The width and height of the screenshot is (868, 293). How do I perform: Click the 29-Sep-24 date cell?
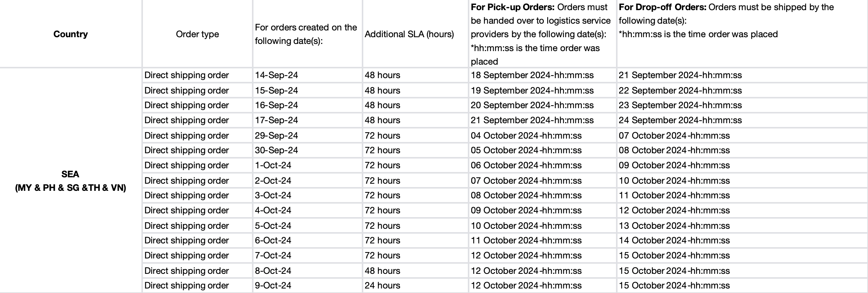[x=276, y=136]
